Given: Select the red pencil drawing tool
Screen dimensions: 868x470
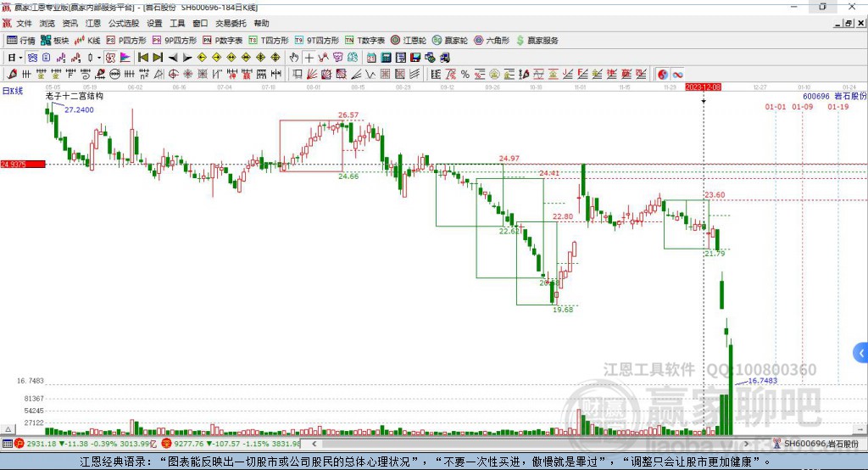Looking at the screenshot, I should (x=12, y=75).
